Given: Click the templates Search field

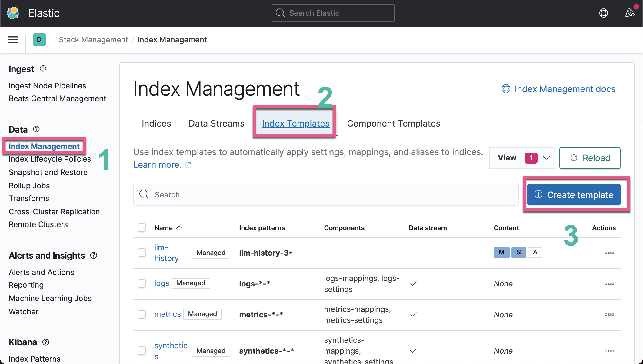Looking at the screenshot, I should click(x=326, y=195).
